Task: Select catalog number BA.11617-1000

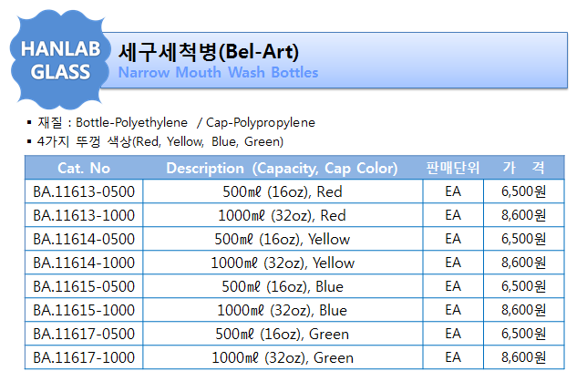Action: coord(84,357)
